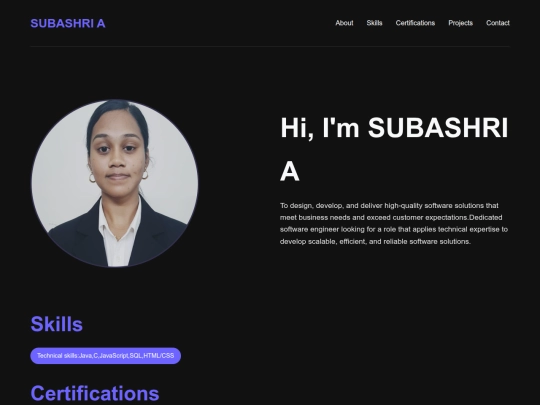
Task: Click the word SUBASHRI in the hero heading
Action: point(438,128)
